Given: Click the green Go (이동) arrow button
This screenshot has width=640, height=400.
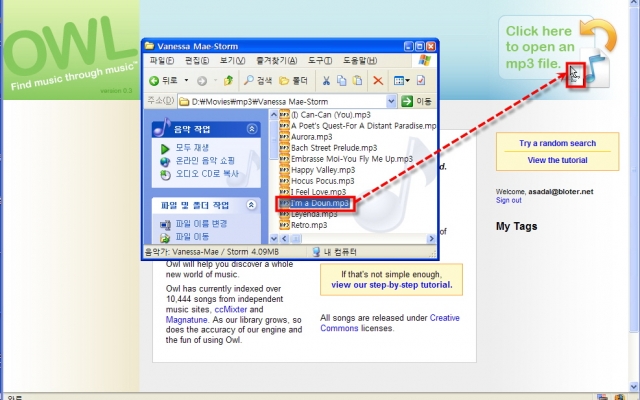Looking at the screenshot, I should point(417,101).
